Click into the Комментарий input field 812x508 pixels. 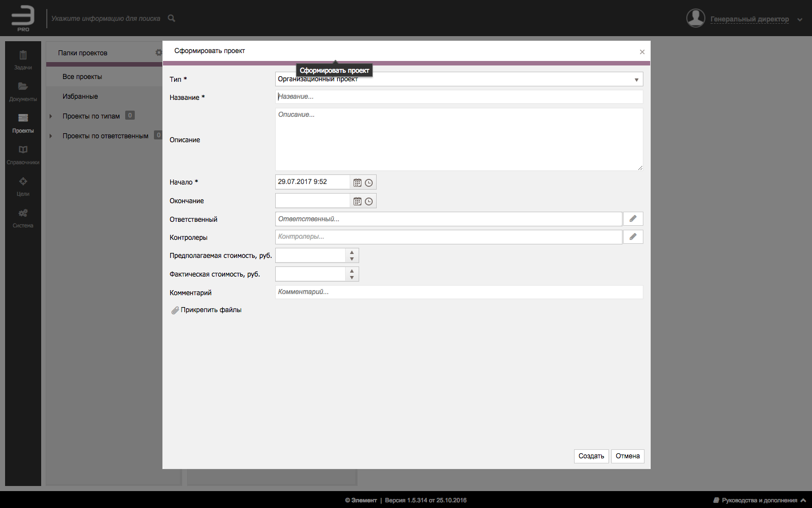pos(458,292)
